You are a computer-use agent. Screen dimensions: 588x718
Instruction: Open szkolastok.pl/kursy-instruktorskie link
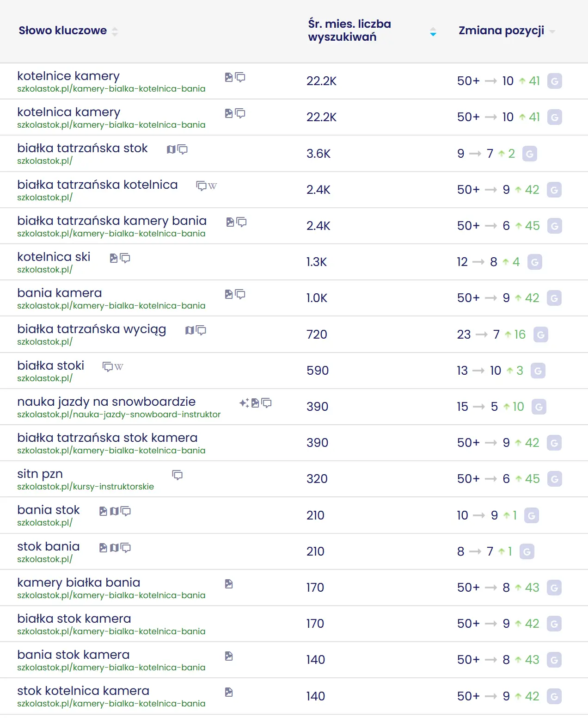click(86, 487)
